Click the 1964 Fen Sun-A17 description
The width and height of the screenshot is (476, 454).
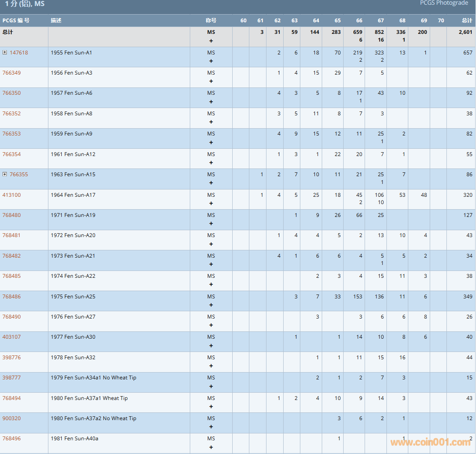[73, 195]
